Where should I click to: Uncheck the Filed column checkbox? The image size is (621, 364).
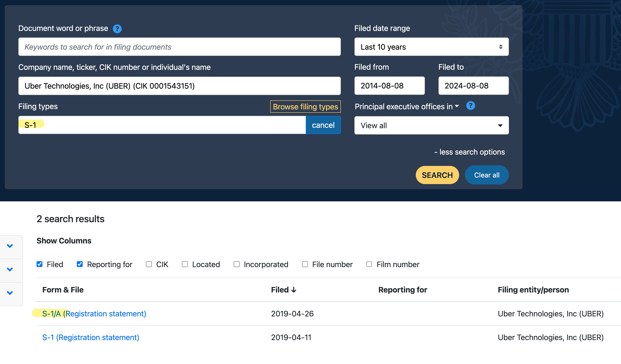[39, 264]
